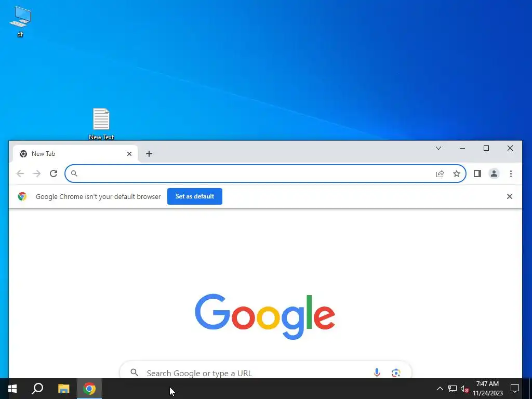Screen dimensions: 532x399
Task: Open network status tray icon
Action: click(453, 389)
